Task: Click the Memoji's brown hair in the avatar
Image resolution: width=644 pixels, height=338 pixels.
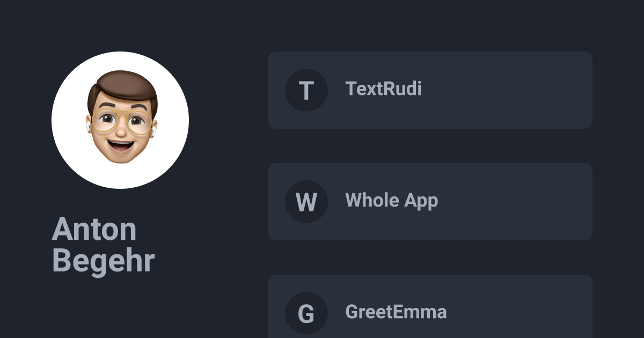Action: pyautogui.click(x=125, y=86)
